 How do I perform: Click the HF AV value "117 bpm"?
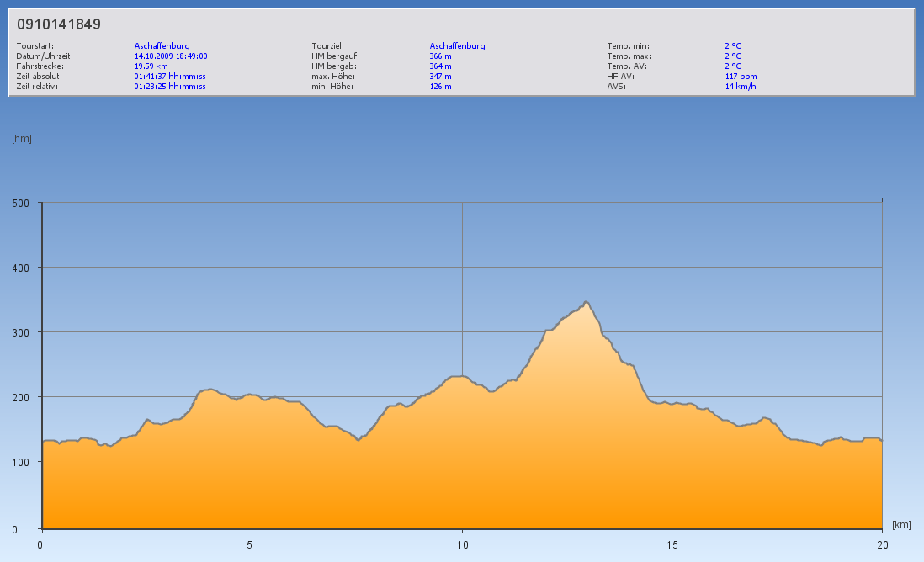click(x=741, y=76)
